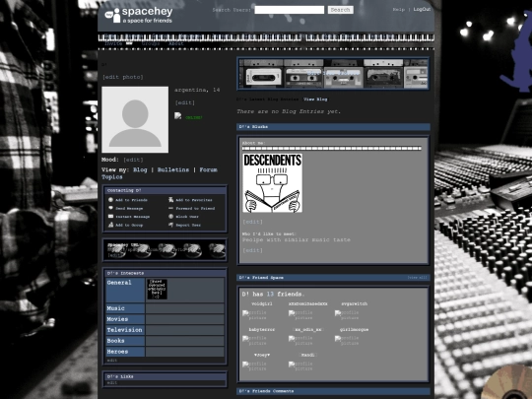The height and width of the screenshot is (399, 532).
Task: Open the Groups navigation item
Action: pos(151,43)
